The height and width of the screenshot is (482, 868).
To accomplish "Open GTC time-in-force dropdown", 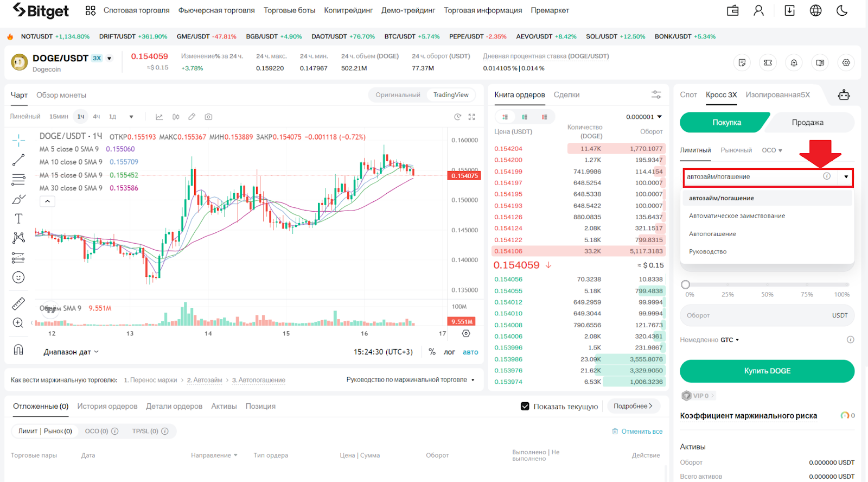I will pyautogui.click(x=730, y=340).
